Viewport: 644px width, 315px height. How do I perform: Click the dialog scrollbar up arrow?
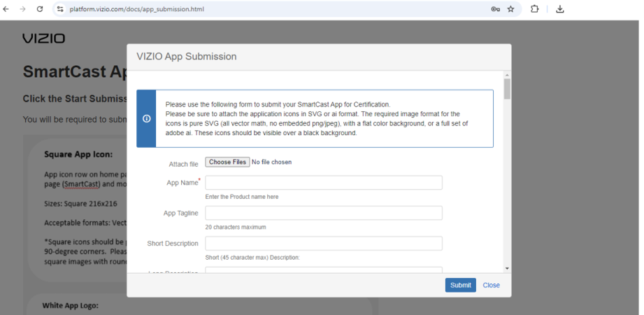tap(507, 74)
